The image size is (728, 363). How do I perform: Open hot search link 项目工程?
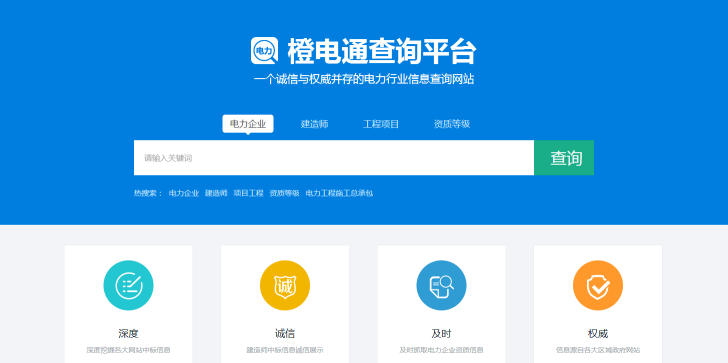pyautogui.click(x=248, y=193)
